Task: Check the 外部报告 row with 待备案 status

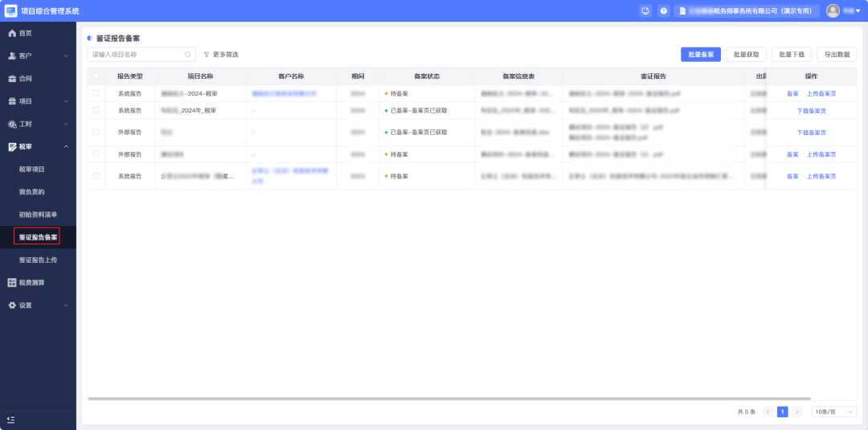Action: coord(96,154)
